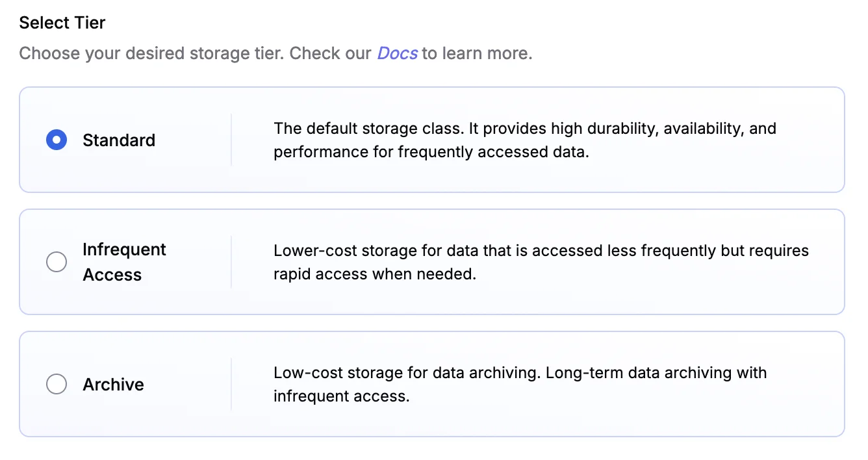Click the Infrequent Access label text

(123, 262)
